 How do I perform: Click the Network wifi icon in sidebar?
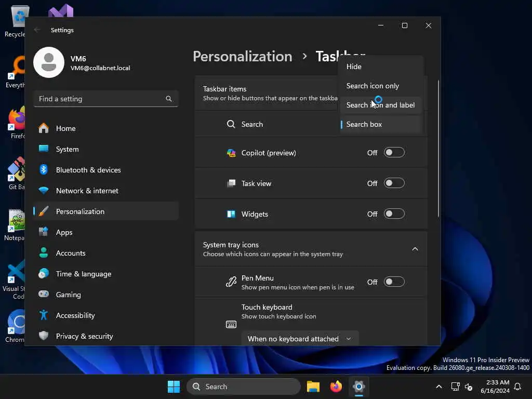pyautogui.click(x=44, y=190)
